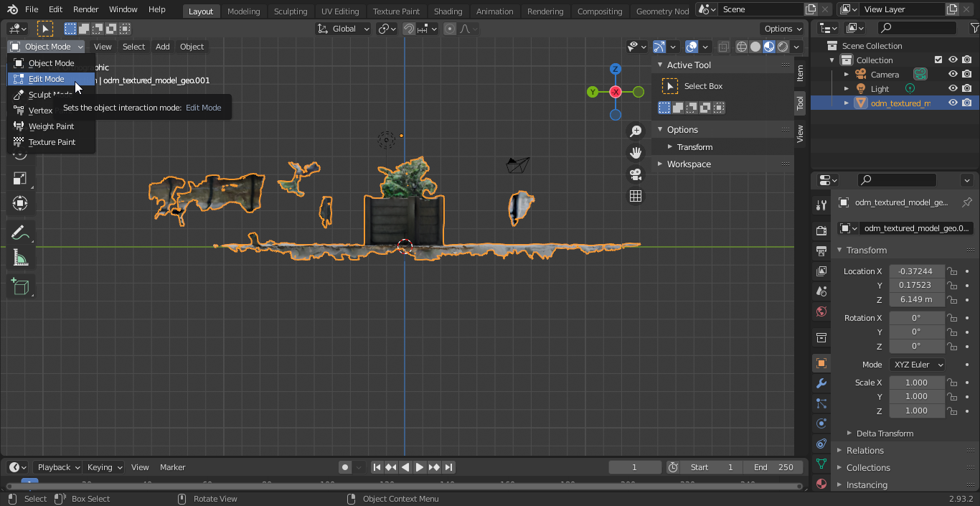
Task: Switch to orthographic grid view icon
Action: [636, 196]
